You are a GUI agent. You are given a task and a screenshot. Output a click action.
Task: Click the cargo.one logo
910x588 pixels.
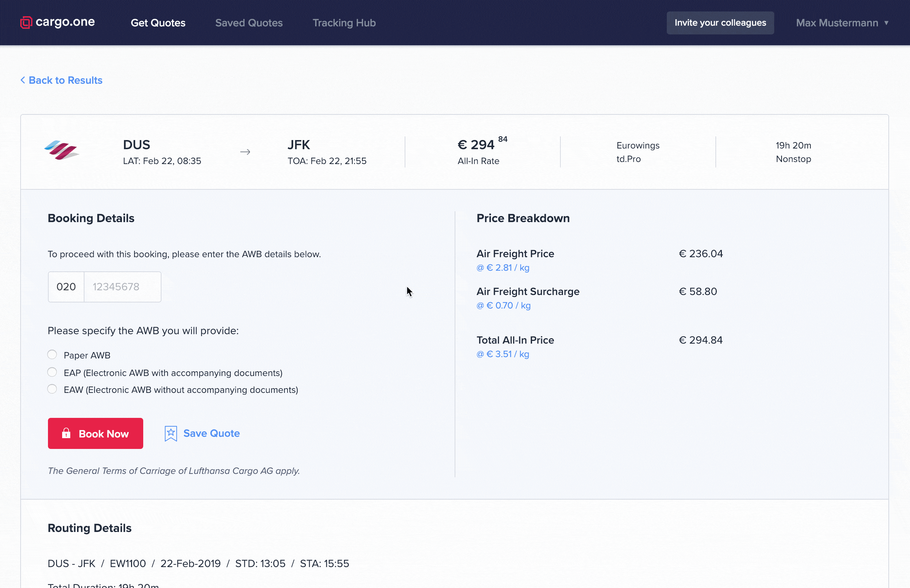pos(57,22)
